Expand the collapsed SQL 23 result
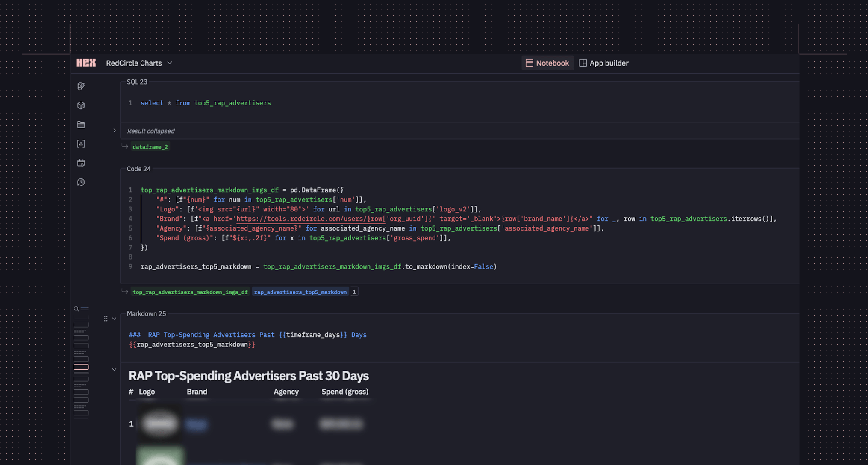868x465 pixels. (114, 131)
